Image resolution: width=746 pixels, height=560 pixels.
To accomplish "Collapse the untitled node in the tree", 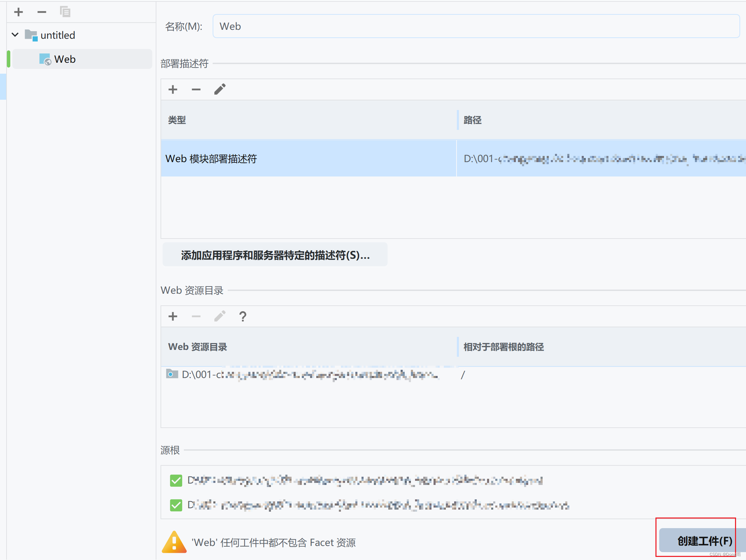I will point(15,35).
